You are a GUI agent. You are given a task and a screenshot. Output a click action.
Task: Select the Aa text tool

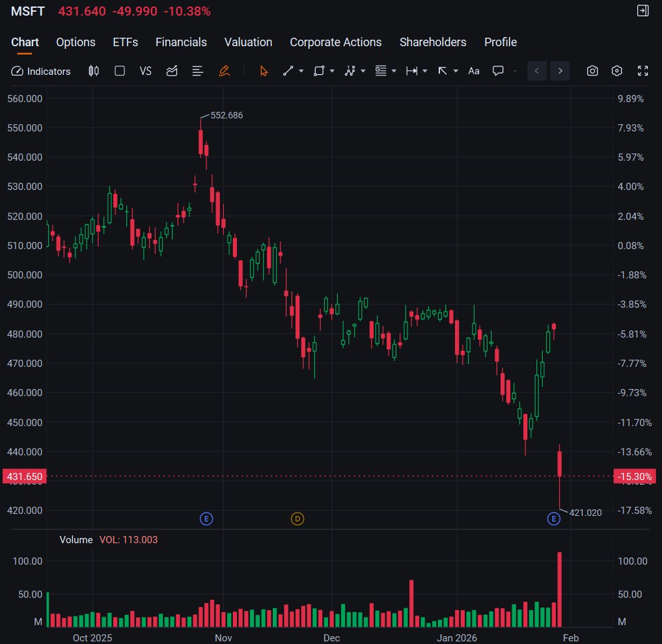[474, 71]
